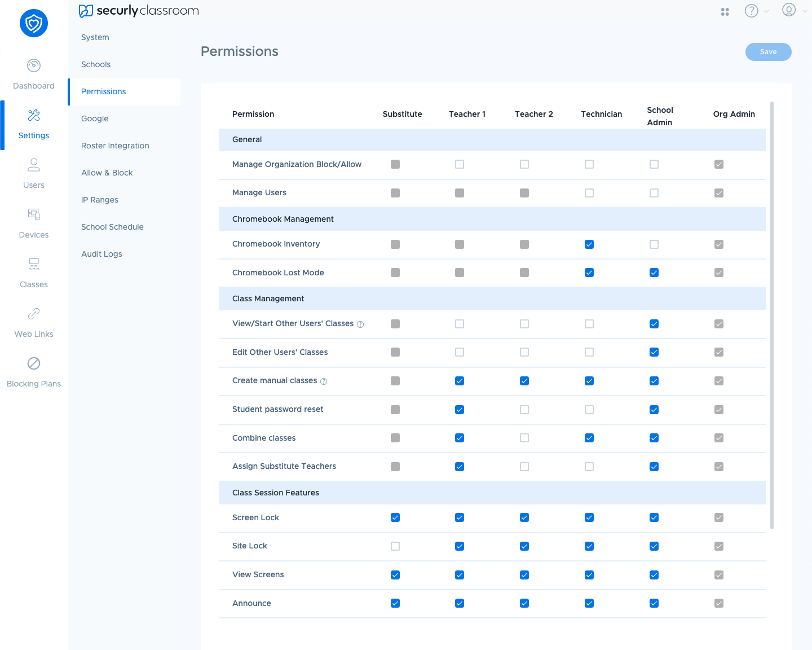Uncheck Announce for Technician
The width and height of the screenshot is (812, 650).
(589, 603)
